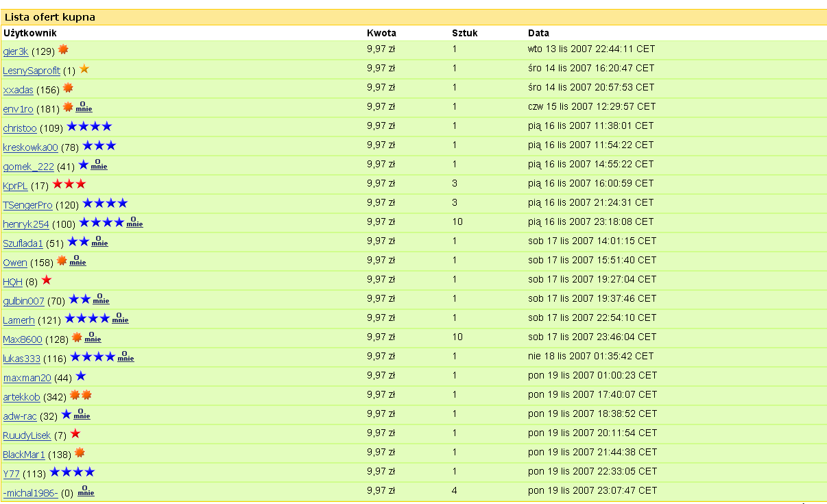The image size is (827, 504).
Task: Open the Y77 user profile
Action: point(12,474)
